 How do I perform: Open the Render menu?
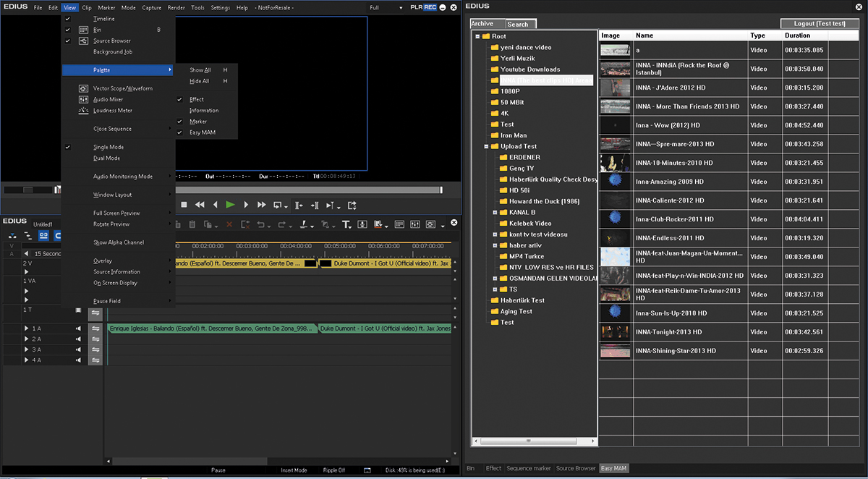176,7
